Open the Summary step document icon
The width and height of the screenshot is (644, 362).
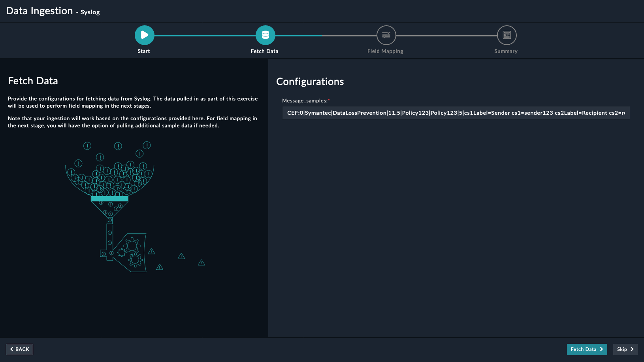point(507,35)
